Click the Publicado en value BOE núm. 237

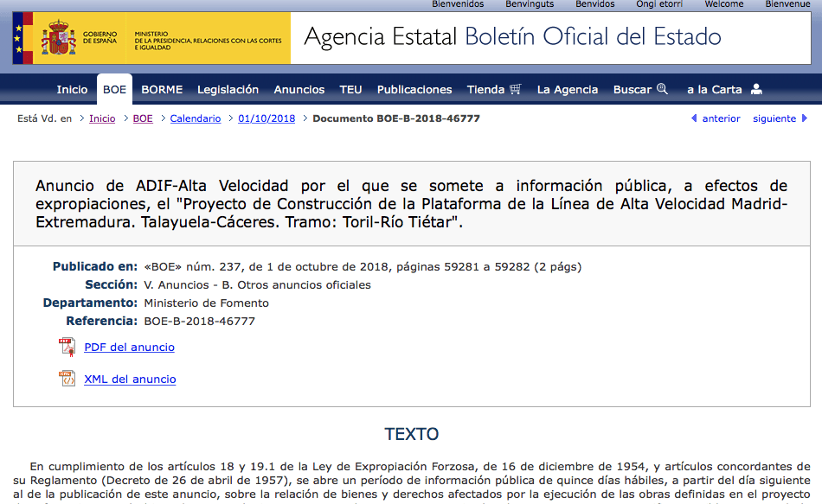(363, 266)
